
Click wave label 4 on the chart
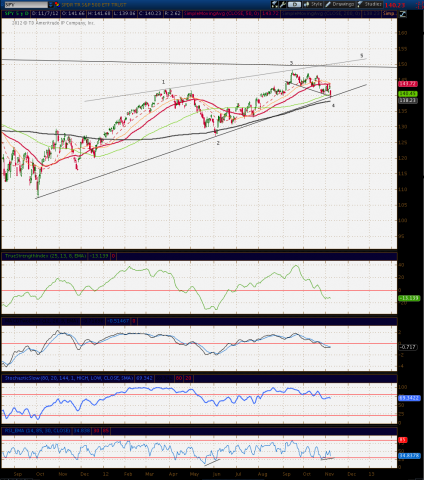pyautogui.click(x=333, y=105)
